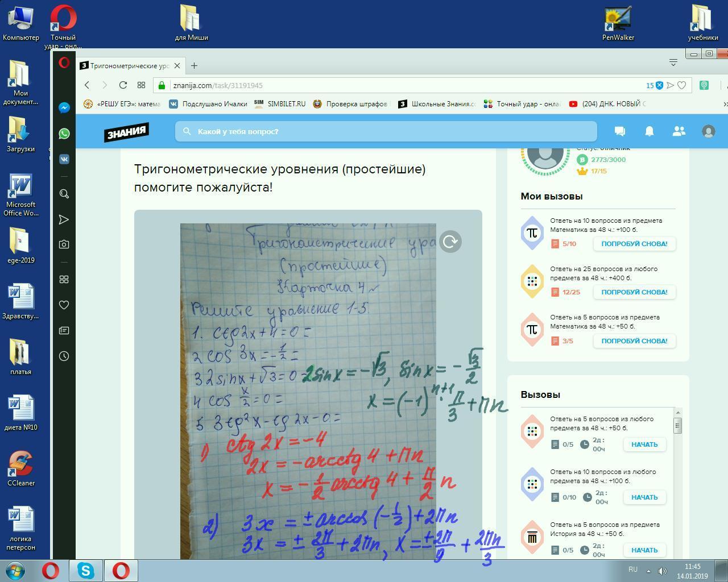
Task: Select the Компьютер desktop icon
Action: click(x=21, y=24)
